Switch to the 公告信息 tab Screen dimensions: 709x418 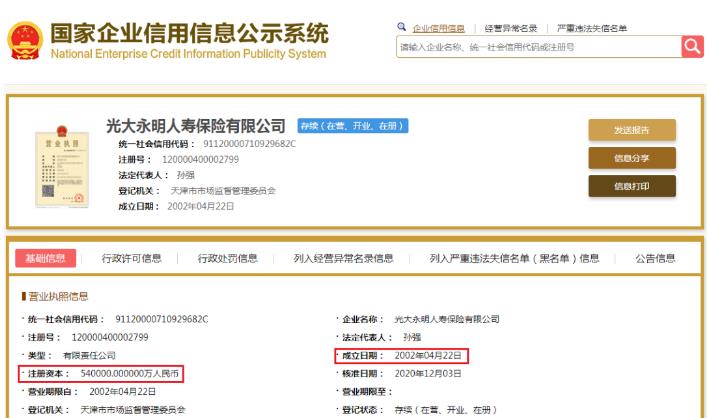(655, 258)
